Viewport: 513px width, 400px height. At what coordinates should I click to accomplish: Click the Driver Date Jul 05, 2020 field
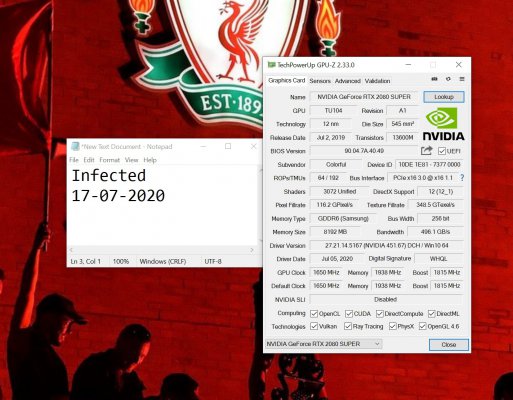[337, 259]
